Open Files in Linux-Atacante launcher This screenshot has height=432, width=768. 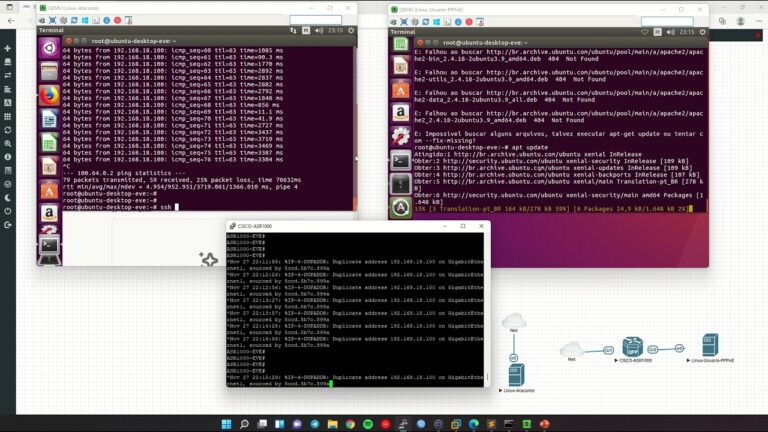point(49,72)
